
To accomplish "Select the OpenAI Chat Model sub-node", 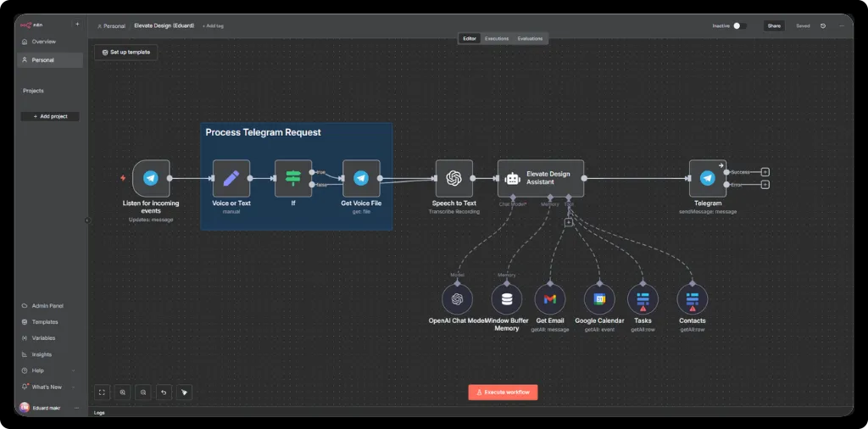I will 457,299.
